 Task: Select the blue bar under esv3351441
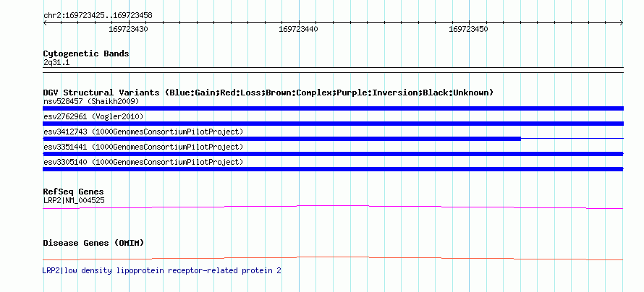tap(333, 154)
